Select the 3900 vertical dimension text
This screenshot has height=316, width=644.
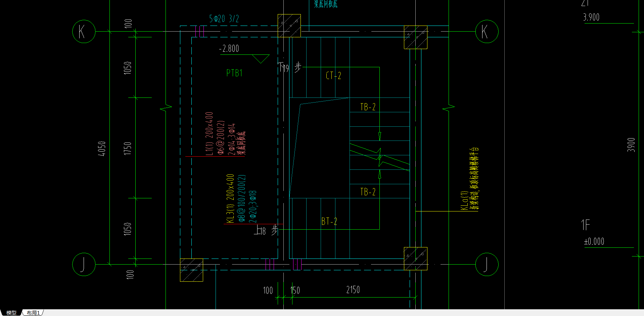pos(631,145)
